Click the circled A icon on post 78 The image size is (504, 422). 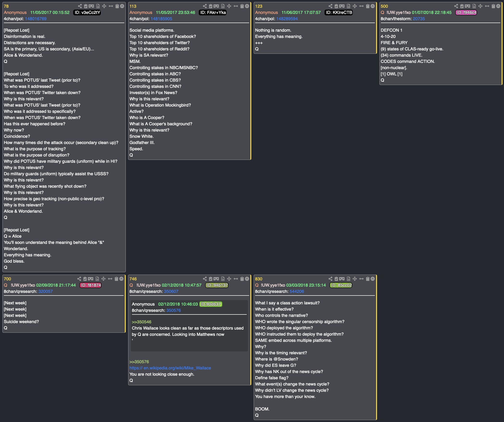(x=122, y=6)
